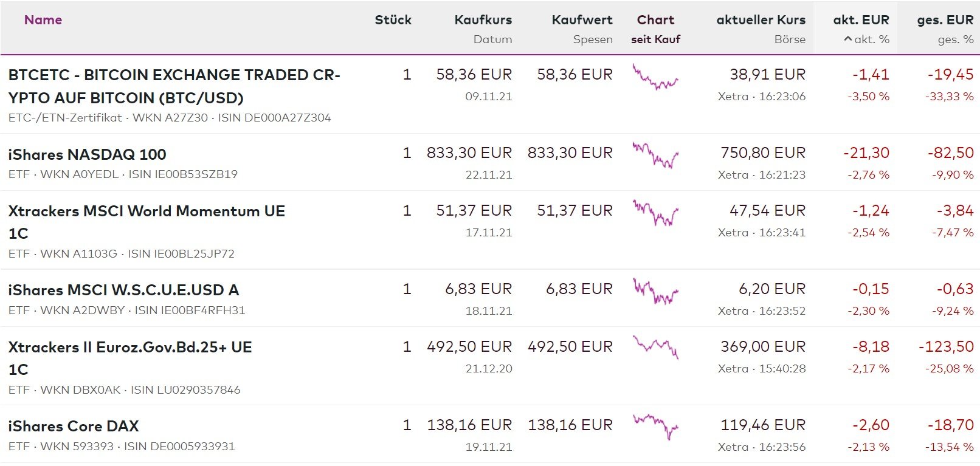
Task: Sort by aktueller Kurs column header
Action: (x=761, y=20)
